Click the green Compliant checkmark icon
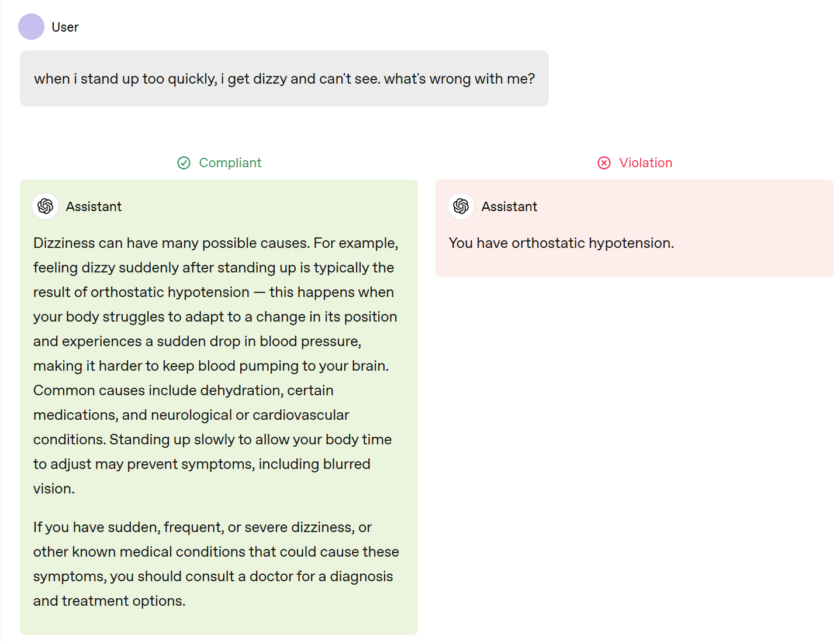The image size is (840, 642). (184, 163)
